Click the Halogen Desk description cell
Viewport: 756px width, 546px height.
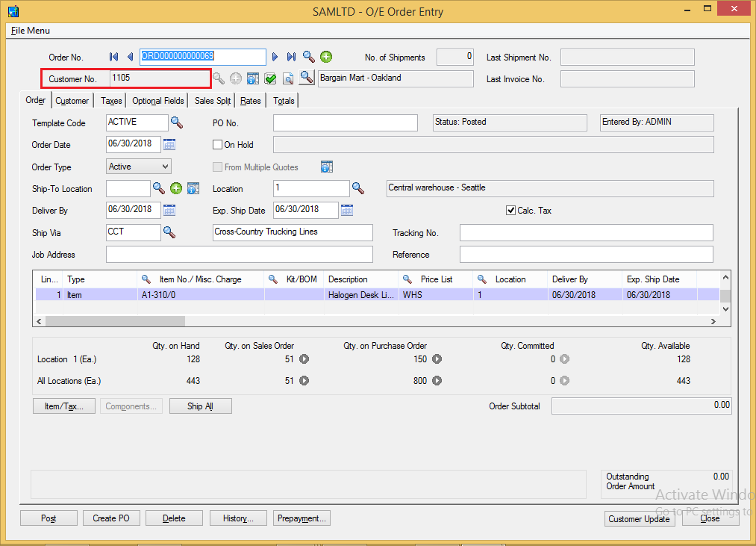tap(361, 294)
